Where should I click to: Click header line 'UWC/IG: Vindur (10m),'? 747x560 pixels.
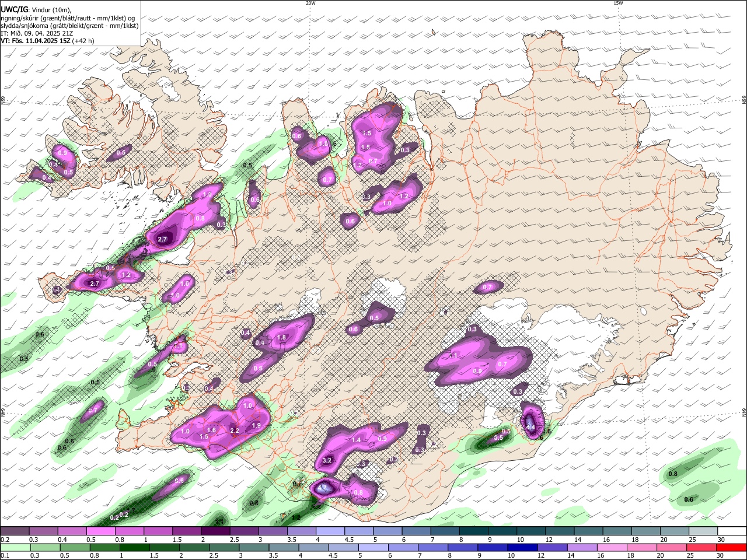coord(36,10)
